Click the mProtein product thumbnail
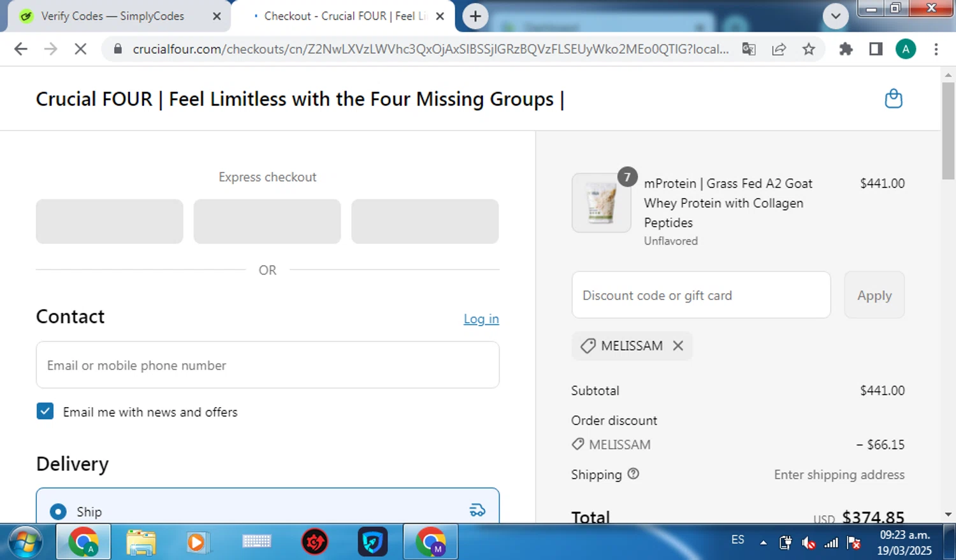The height and width of the screenshot is (560, 956). coord(602,203)
